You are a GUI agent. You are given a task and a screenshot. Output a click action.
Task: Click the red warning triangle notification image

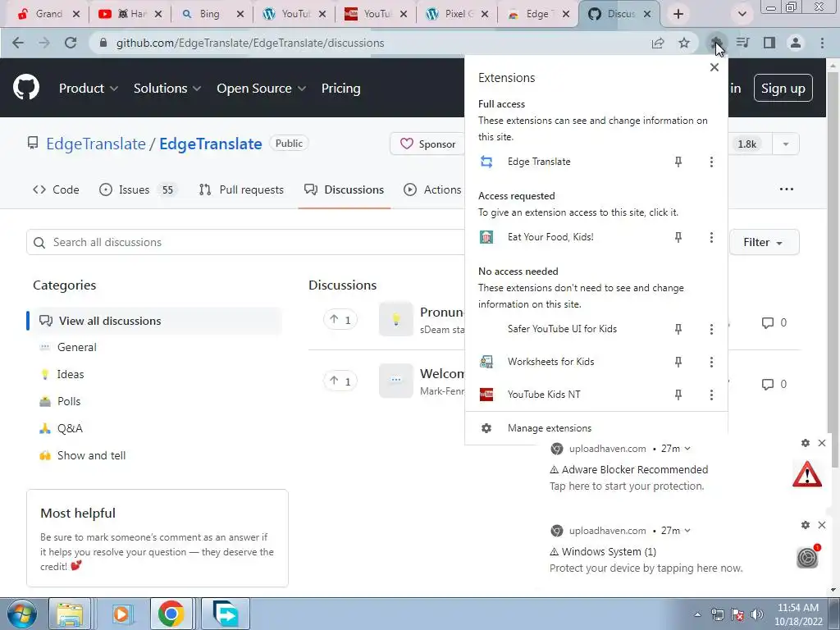(x=807, y=474)
